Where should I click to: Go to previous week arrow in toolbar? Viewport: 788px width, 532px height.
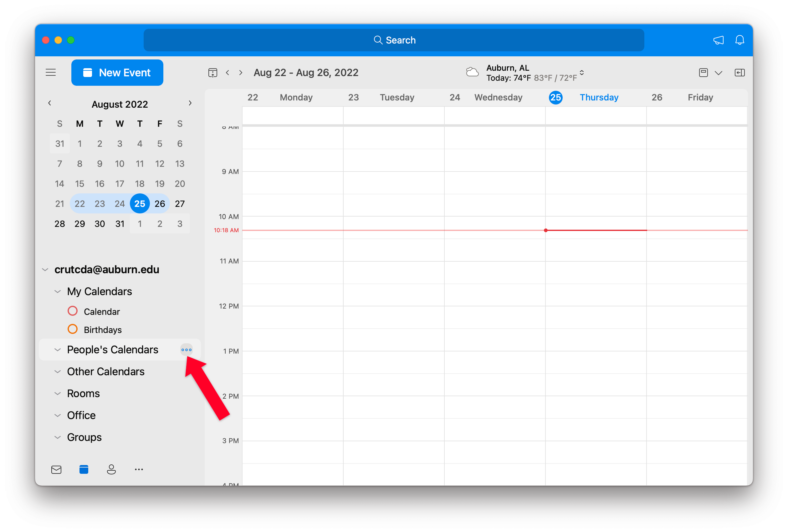click(228, 73)
